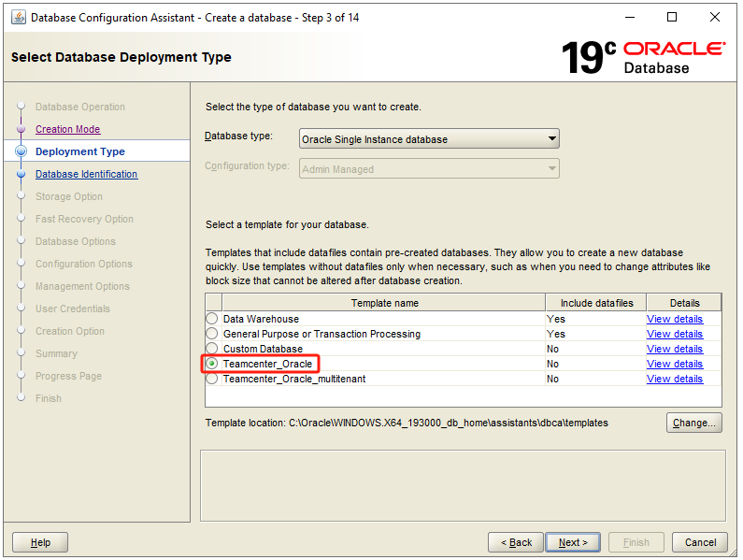Click Summary step label in sidebar
743x560 pixels.
click(56, 353)
